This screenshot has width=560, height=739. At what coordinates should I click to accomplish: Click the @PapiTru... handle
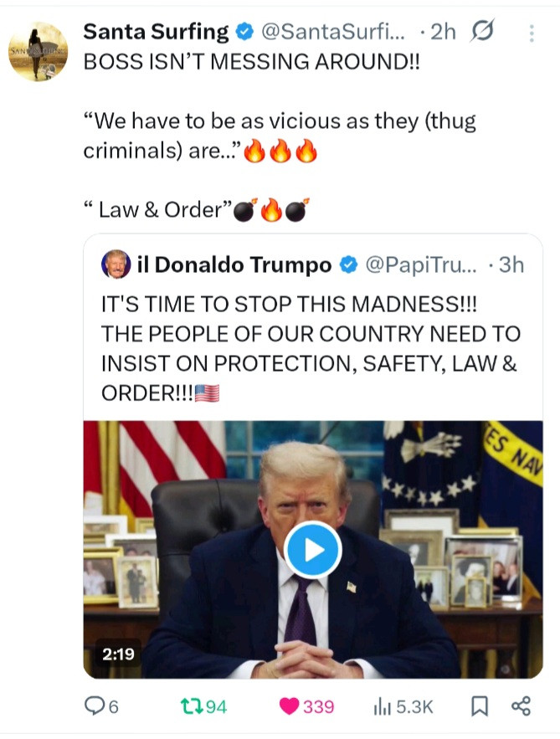click(x=421, y=264)
